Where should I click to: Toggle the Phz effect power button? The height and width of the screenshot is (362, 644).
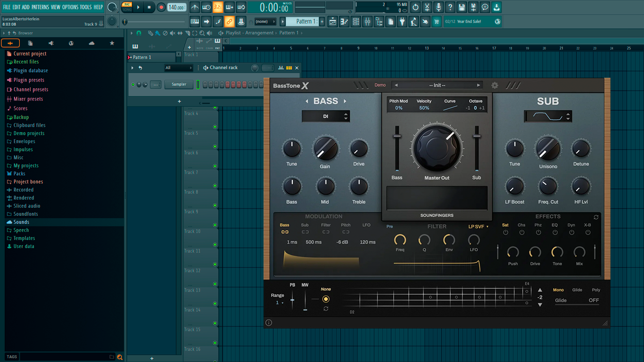(538, 232)
